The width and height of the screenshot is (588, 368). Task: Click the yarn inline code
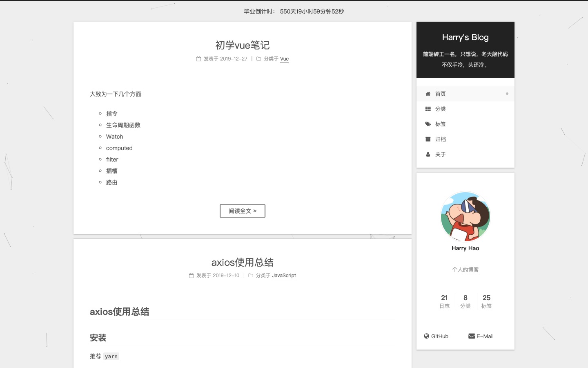click(111, 357)
